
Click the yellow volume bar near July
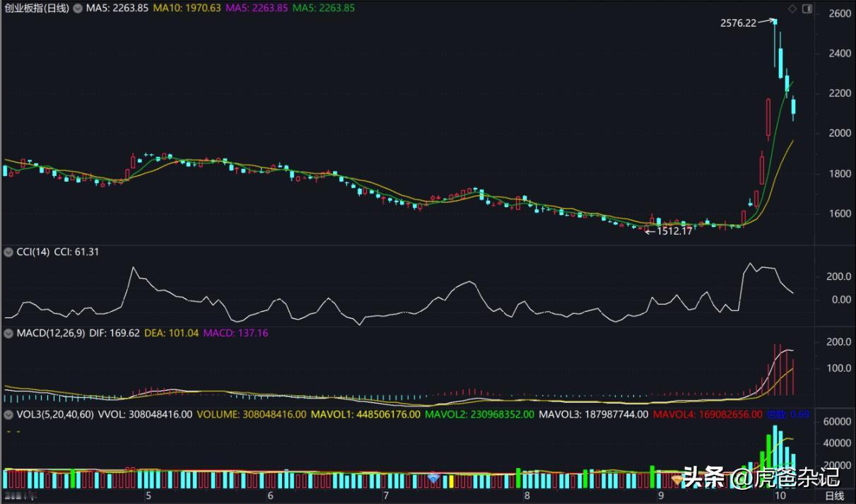451,481
